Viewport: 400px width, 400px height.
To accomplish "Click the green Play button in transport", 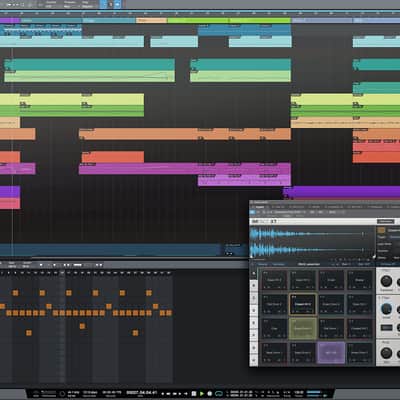I will (202, 394).
